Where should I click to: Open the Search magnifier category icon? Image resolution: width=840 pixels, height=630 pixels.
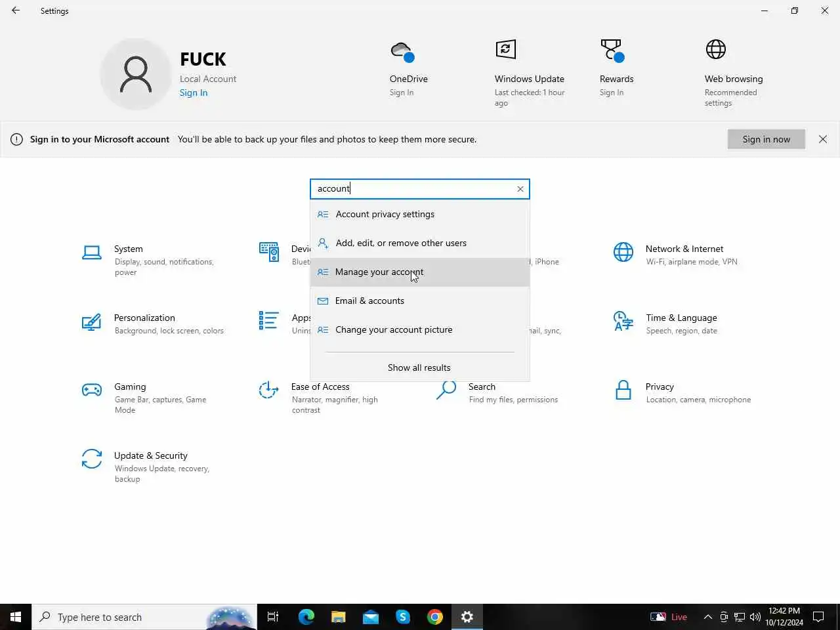[446, 390]
